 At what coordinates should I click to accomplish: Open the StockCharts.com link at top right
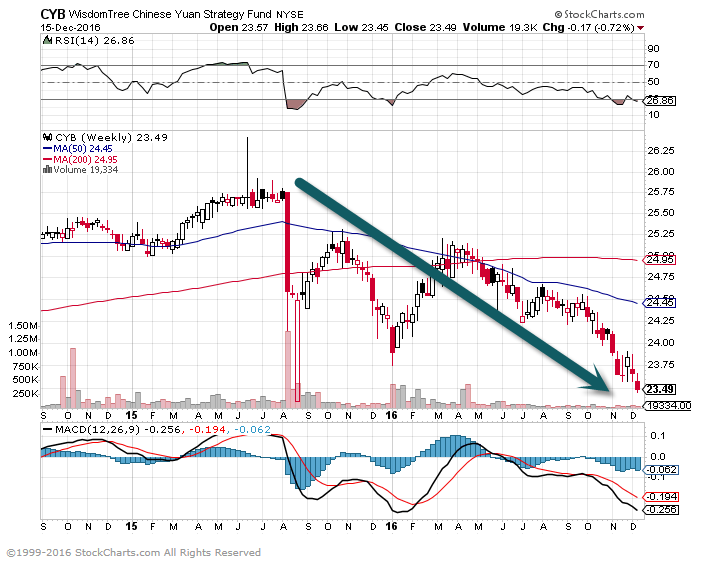[599, 14]
